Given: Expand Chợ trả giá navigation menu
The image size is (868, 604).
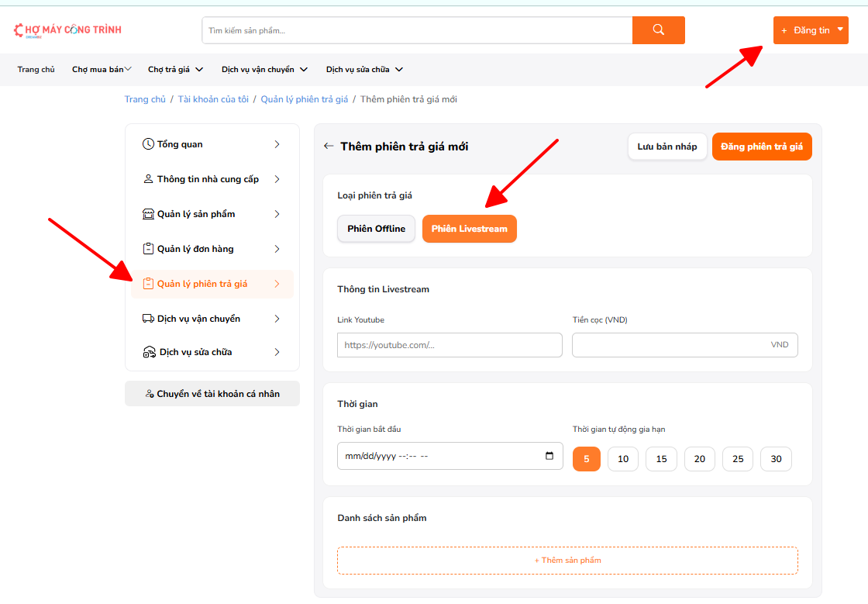Looking at the screenshot, I should point(175,70).
